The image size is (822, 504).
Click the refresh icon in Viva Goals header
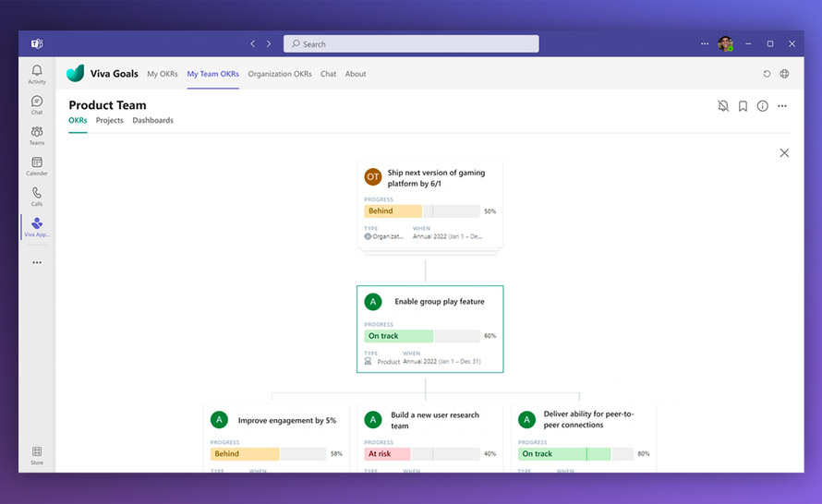coord(767,74)
